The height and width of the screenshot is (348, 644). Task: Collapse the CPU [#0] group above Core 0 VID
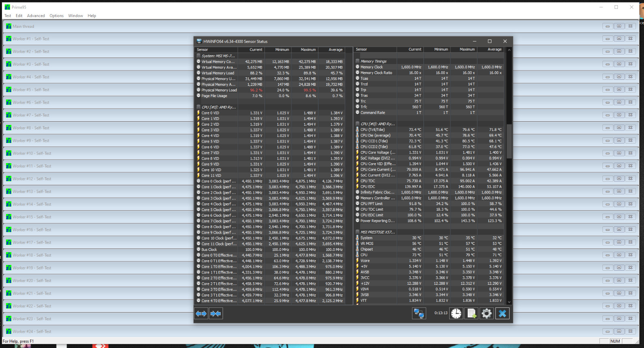click(198, 107)
